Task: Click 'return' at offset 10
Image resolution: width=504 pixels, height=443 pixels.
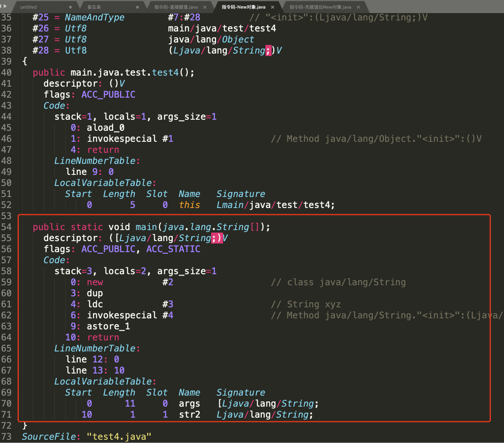Action: 103,337
